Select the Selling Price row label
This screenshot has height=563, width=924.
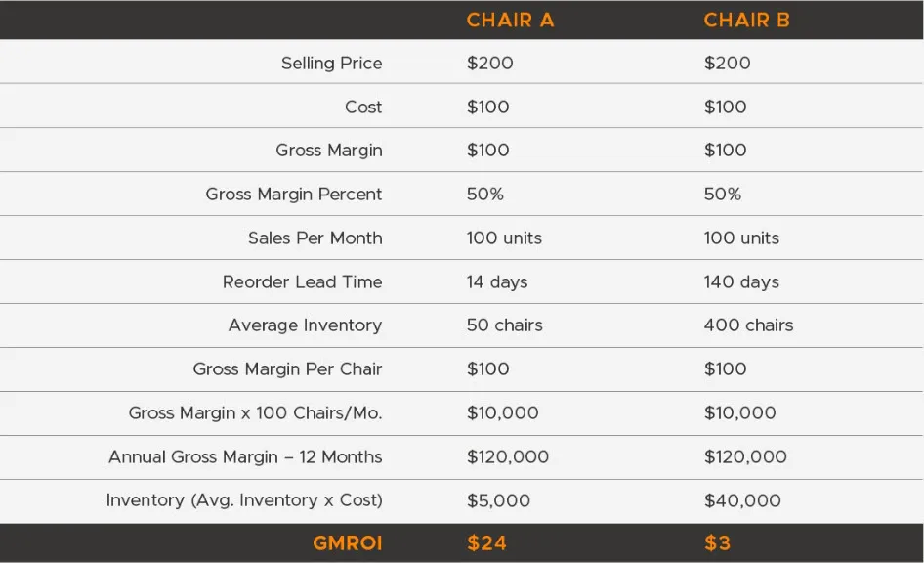coord(331,64)
